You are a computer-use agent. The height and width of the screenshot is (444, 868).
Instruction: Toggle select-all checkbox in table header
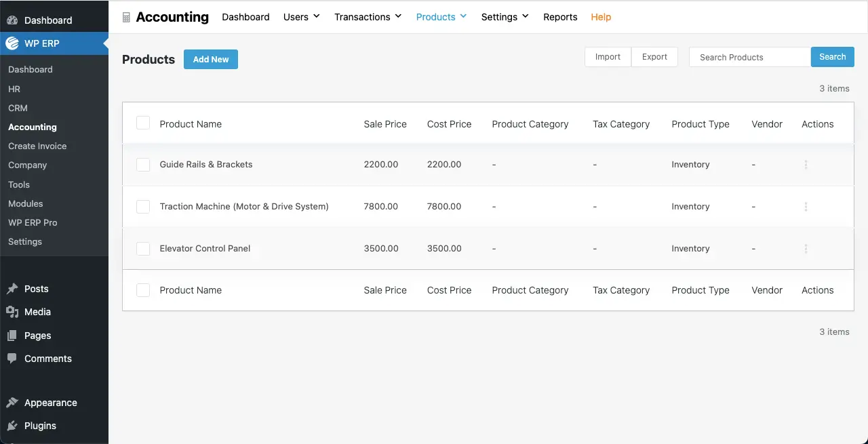point(143,123)
